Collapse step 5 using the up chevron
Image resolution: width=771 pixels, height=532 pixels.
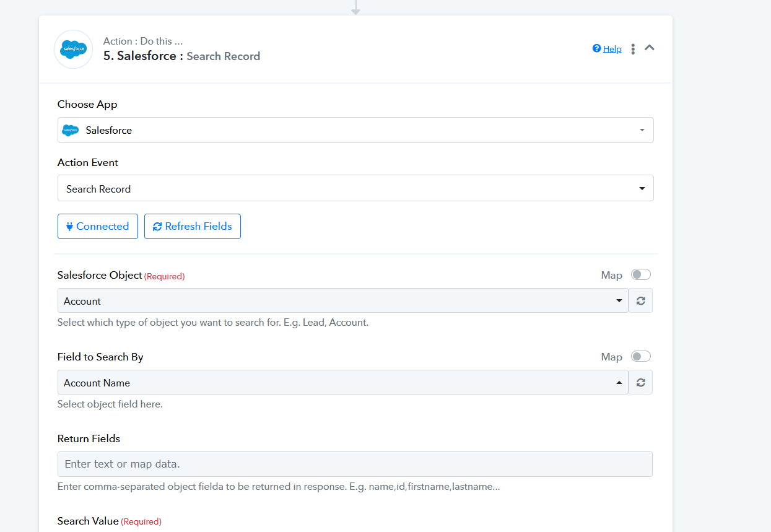pyautogui.click(x=650, y=48)
